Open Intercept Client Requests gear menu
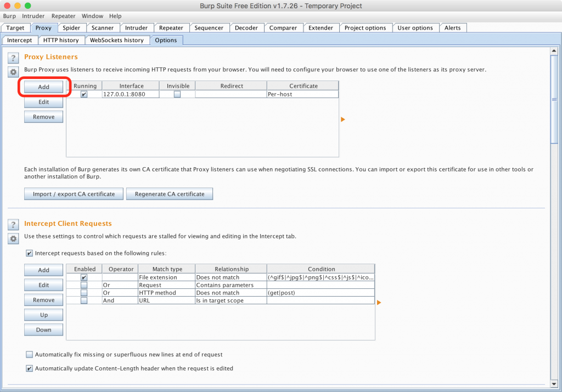The width and height of the screenshot is (562, 392). [14, 238]
